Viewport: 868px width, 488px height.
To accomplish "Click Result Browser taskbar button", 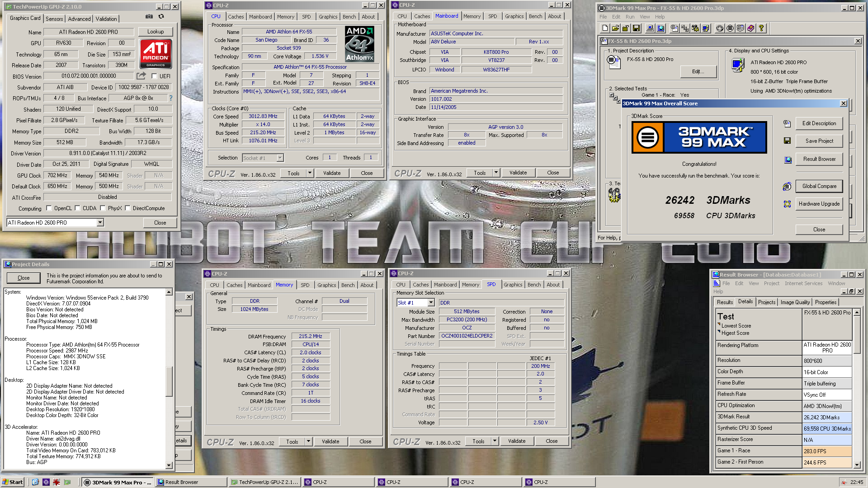I will pyautogui.click(x=190, y=482).
